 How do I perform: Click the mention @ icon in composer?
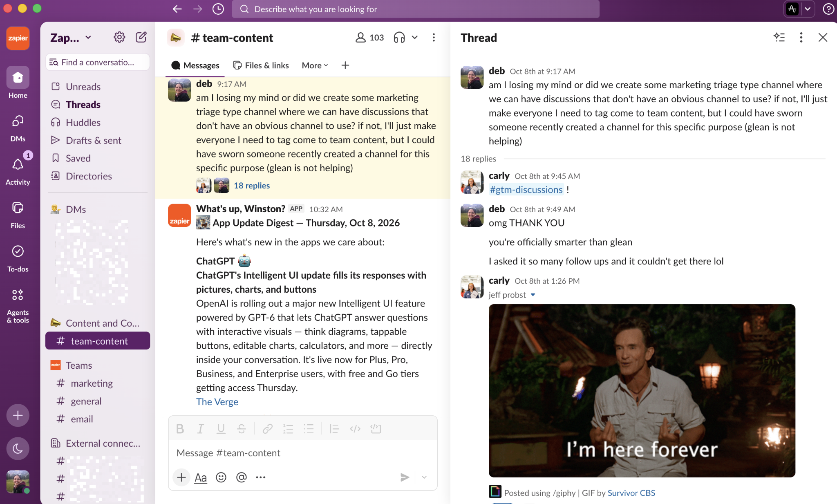tap(242, 477)
